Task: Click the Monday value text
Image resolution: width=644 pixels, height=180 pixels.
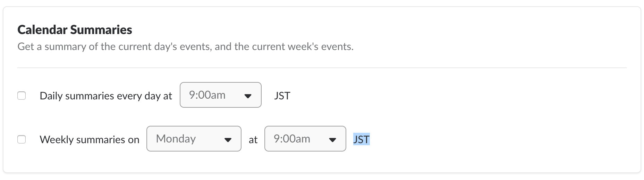Action: [x=176, y=139]
